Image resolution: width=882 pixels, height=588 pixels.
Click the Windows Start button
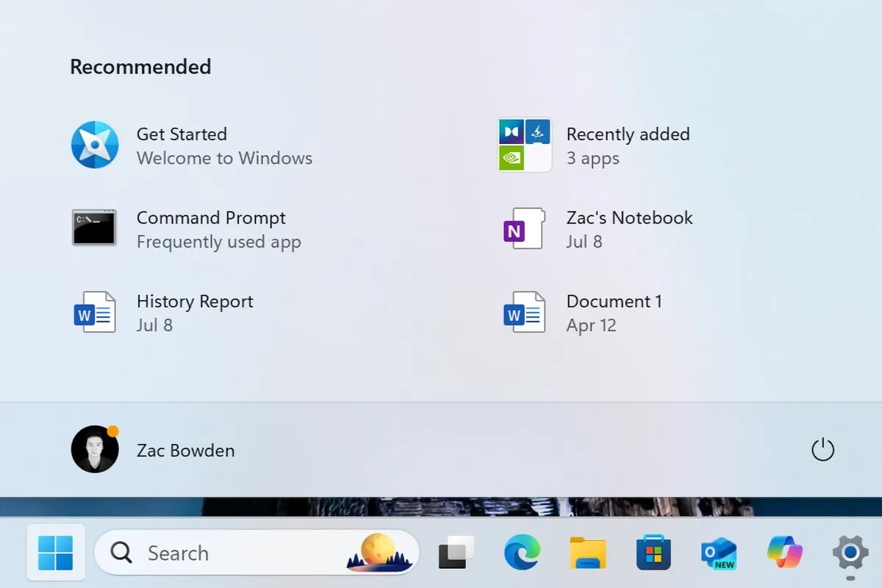[56, 553]
